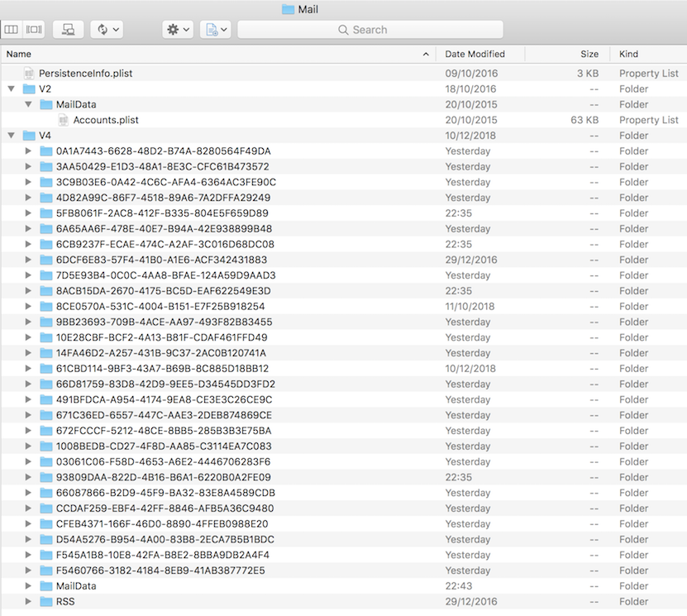Click the sort direction arrow in Name header
The height and width of the screenshot is (616, 687).
tap(426, 54)
